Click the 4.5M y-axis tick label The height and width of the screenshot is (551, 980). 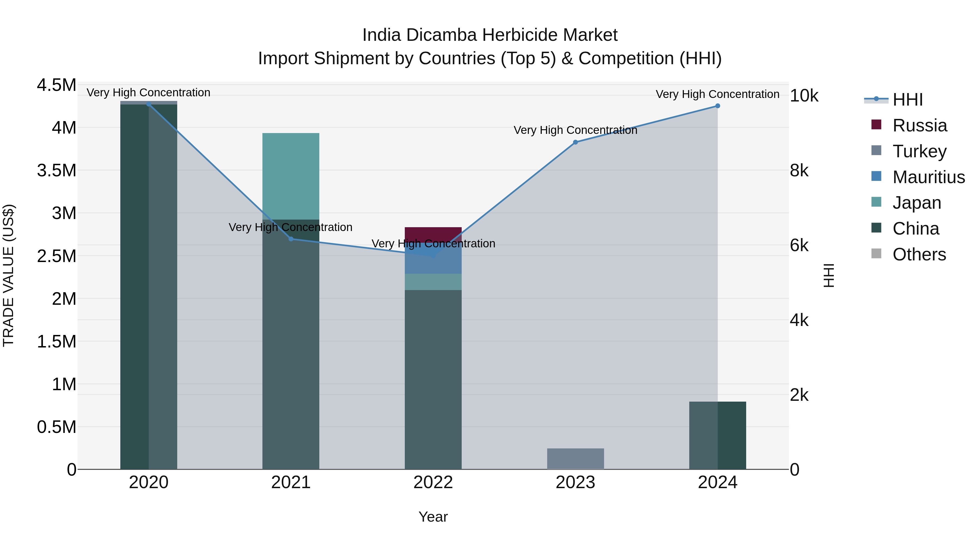tap(57, 85)
